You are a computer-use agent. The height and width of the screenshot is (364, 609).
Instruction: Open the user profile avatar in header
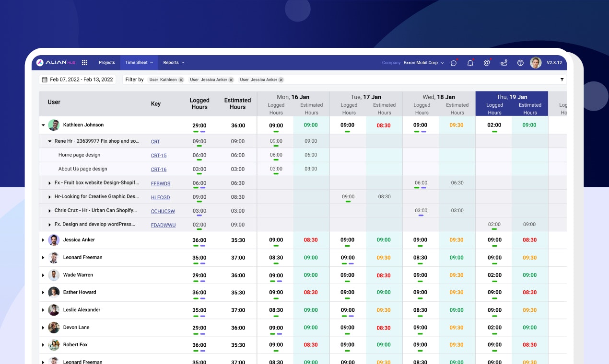tap(536, 63)
